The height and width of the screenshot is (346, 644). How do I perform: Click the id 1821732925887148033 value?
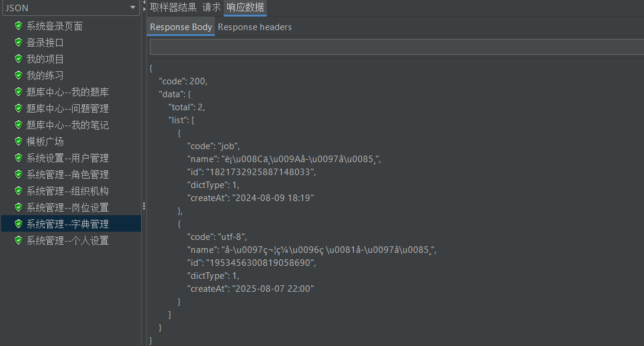261,172
